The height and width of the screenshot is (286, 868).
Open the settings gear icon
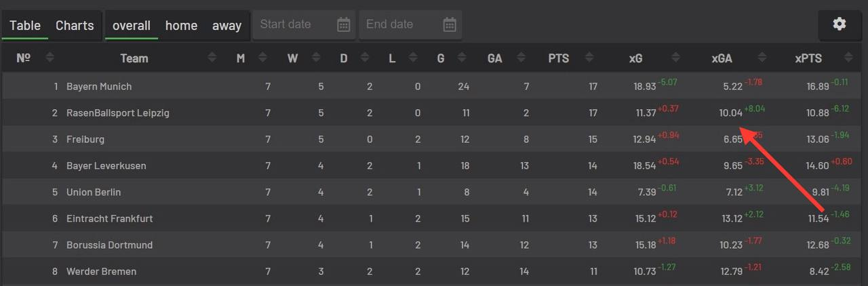click(x=840, y=24)
